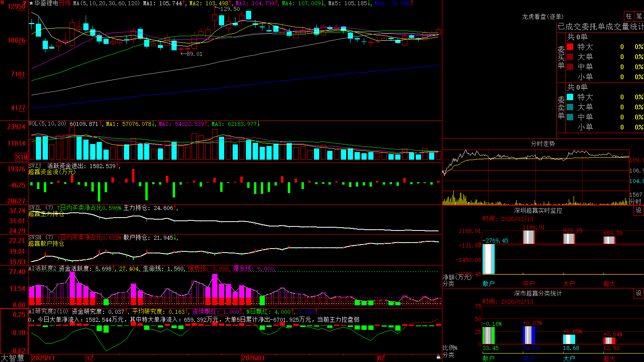Click the 89.01 low price annotation
This screenshot has height=362, width=644.
(194, 54)
